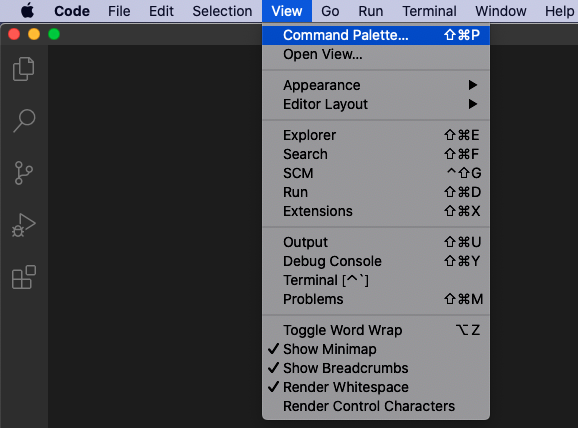Viewport: 578px width, 428px height.
Task: Open Run and Debug bug icon
Action: [x=24, y=225]
